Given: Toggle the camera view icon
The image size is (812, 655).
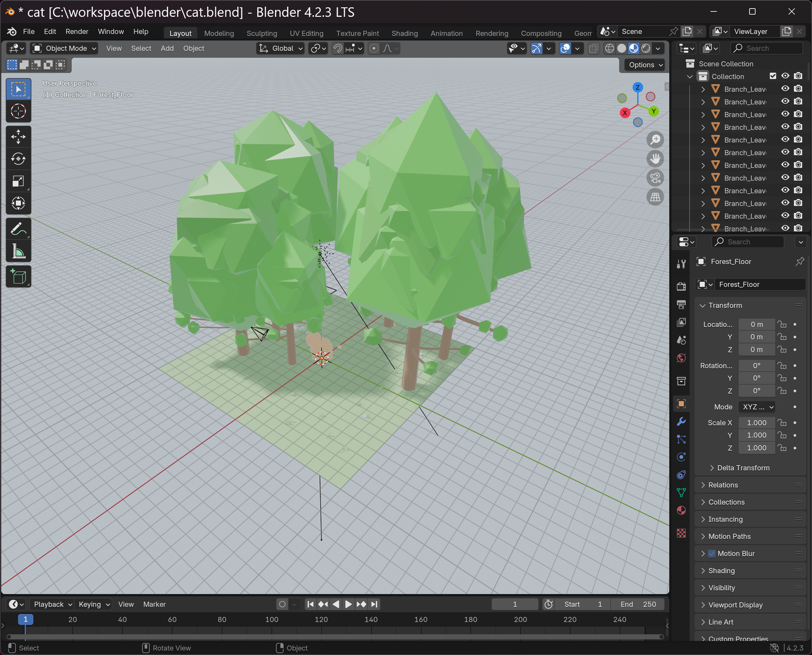Looking at the screenshot, I should [x=656, y=178].
